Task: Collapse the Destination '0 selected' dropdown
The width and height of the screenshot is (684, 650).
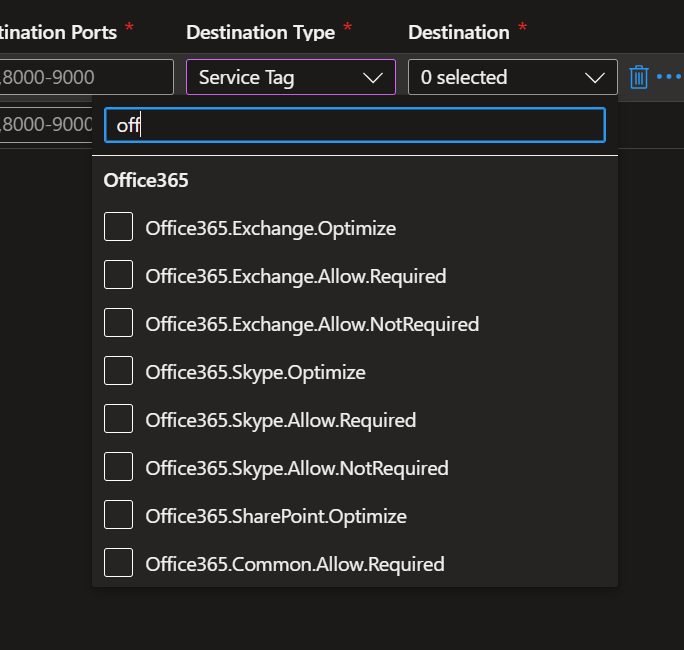Action: (512, 77)
